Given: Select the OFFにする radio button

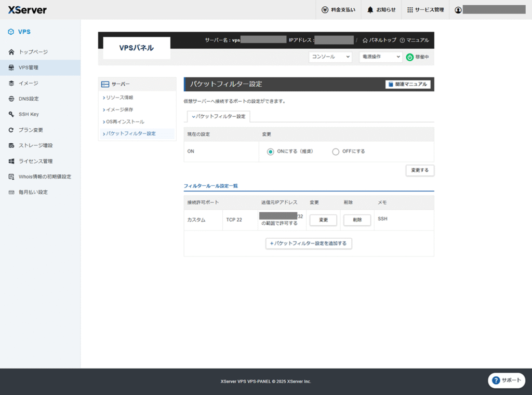Looking at the screenshot, I should (336, 152).
